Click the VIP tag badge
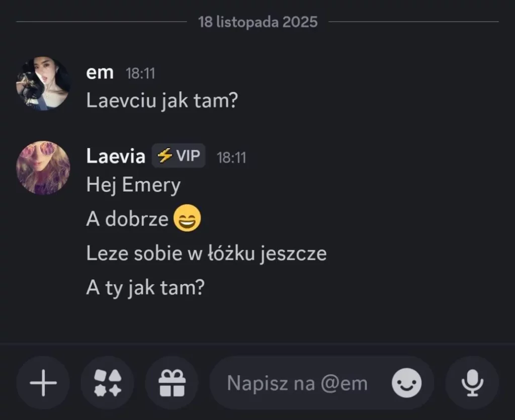Image resolution: width=515 pixels, height=420 pixels. (x=179, y=156)
